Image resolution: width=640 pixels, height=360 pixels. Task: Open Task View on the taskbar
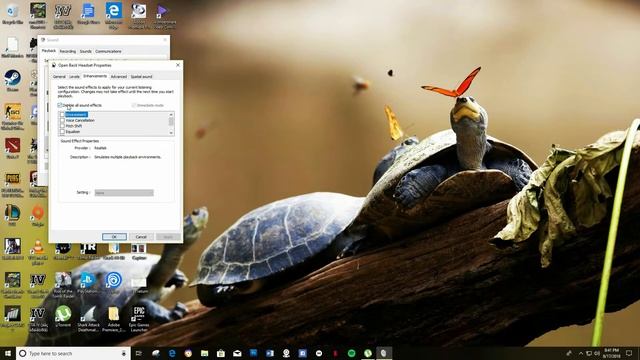pyautogui.click(x=139, y=353)
